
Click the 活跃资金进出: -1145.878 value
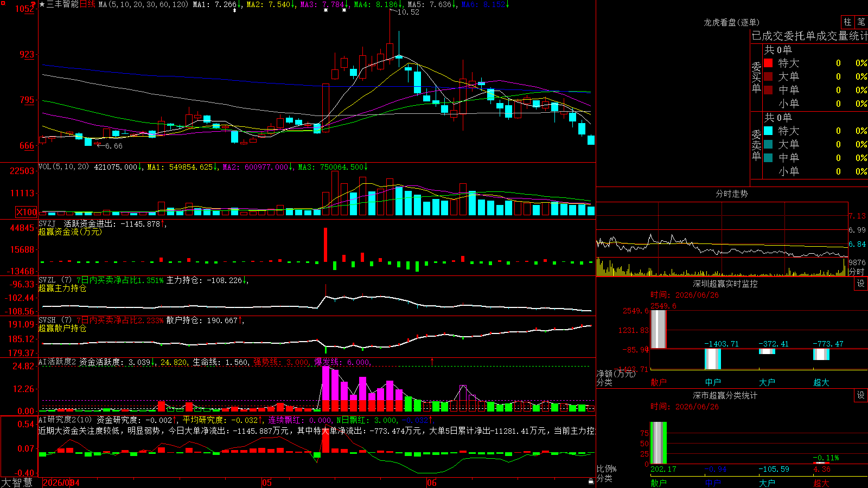click(112, 224)
